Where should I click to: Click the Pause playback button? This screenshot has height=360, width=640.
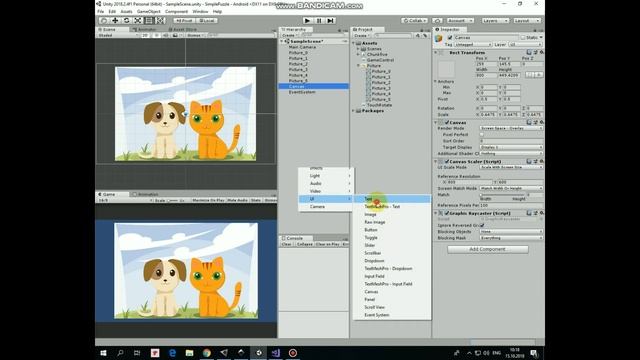[319, 20]
